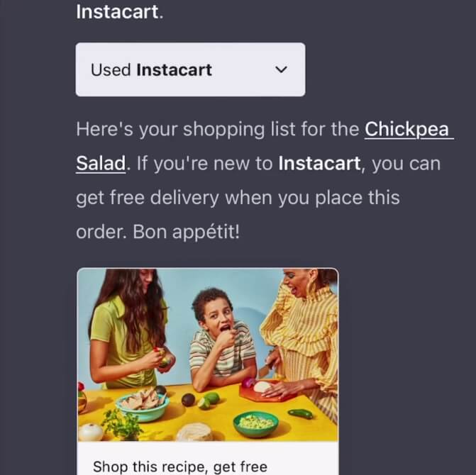This screenshot has height=475, width=476.
Task: Click the Instacart heading at the top
Action: tap(118, 12)
